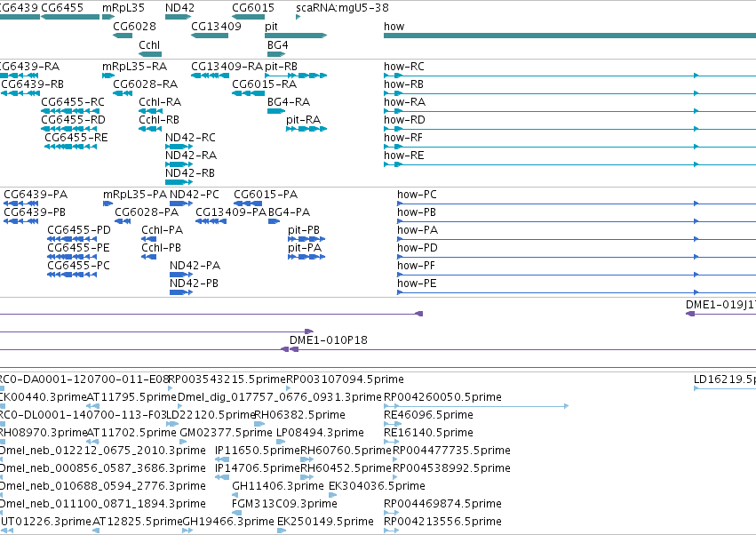Select transcript how-RB

pos(403,84)
